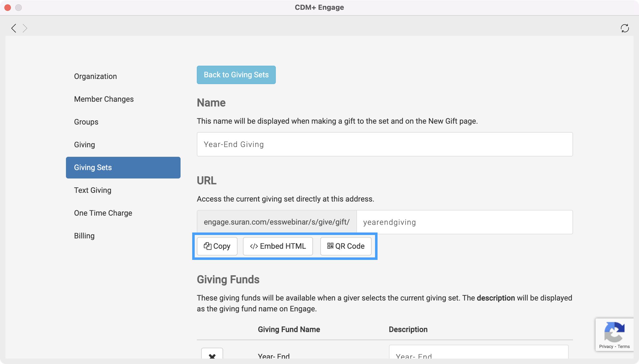Screen dimensions: 639x364
Task: Open Text Giving settings
Action: [x=92, y=190]
